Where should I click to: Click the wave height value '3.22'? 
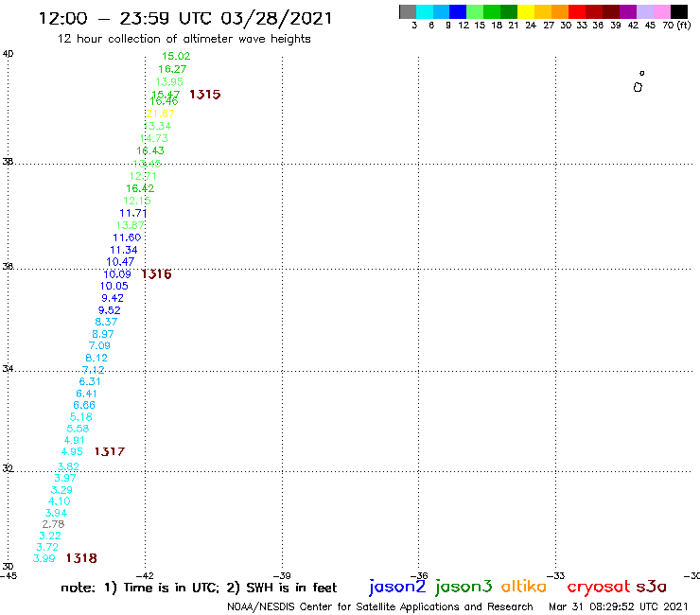coord(50,536)
